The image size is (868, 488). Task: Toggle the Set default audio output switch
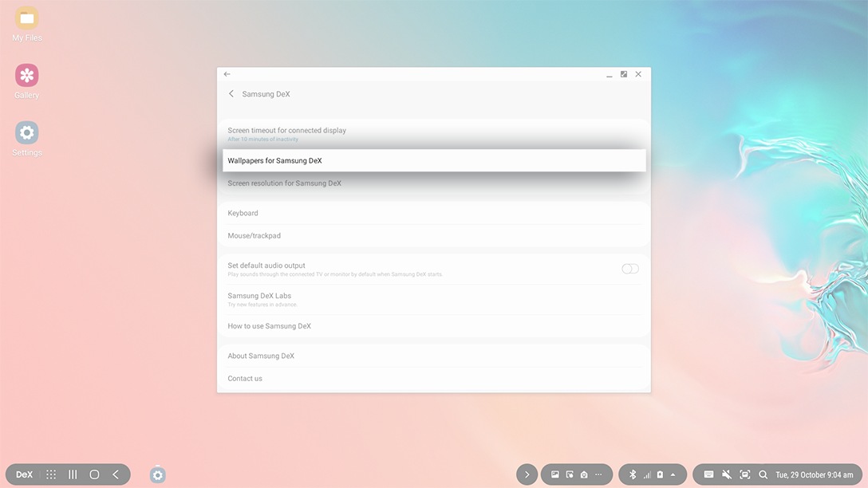[x=630, y=269]
